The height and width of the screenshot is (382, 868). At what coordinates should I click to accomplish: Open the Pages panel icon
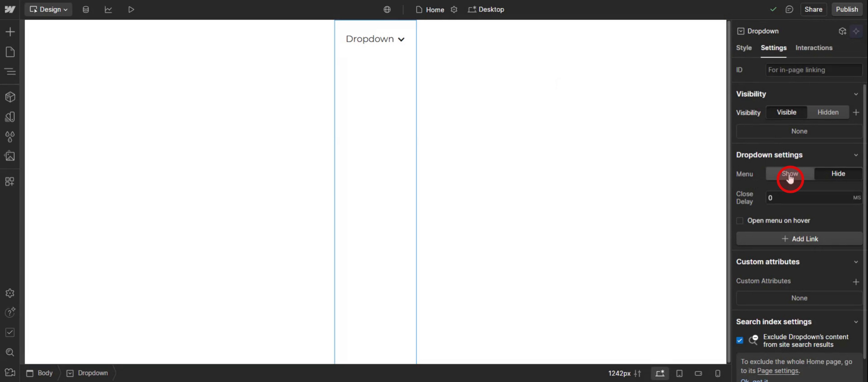[10, 52]
